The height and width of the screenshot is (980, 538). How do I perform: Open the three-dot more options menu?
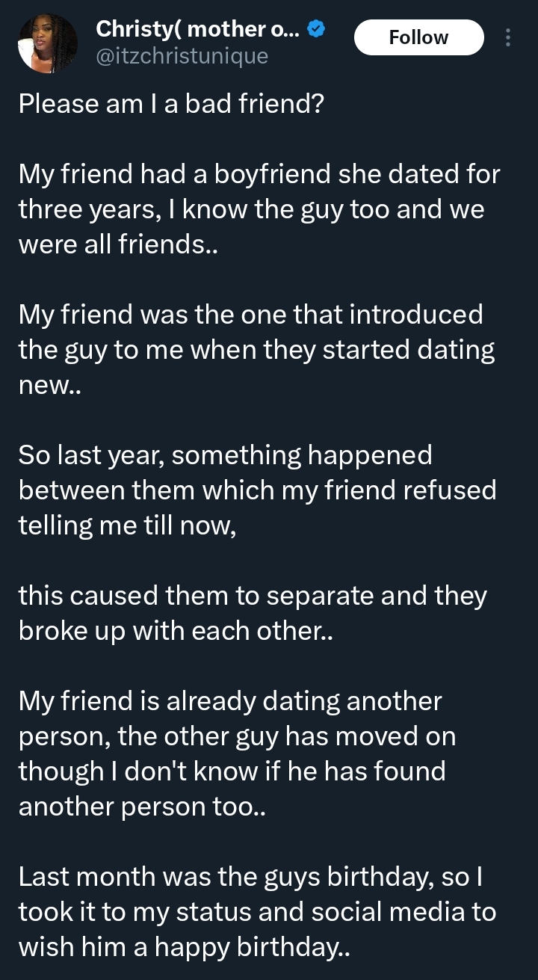(x=508, y=37)
